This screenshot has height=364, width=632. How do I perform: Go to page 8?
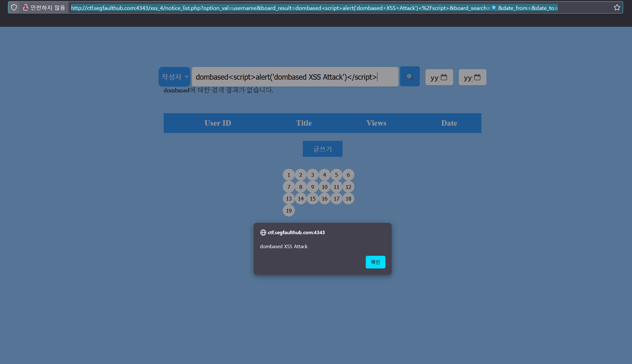[301, 187]
